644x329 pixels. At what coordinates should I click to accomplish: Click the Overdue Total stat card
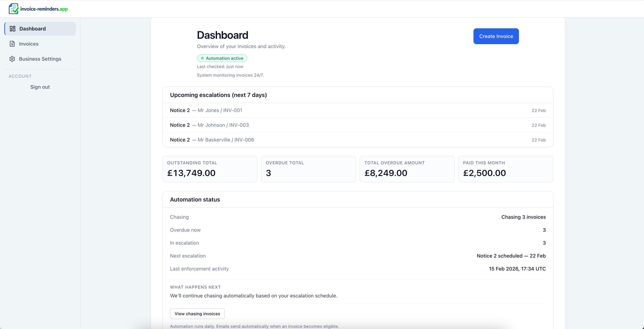click(x=308, y=169)
